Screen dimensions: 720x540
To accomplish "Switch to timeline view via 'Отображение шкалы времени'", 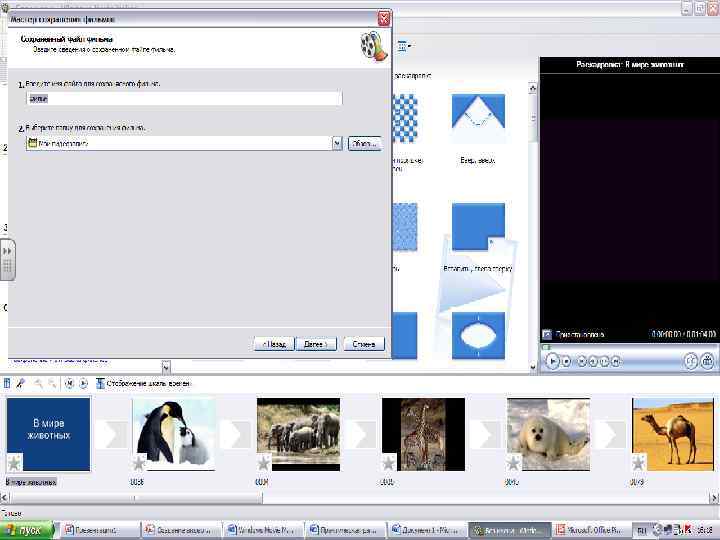I will [143, 383].
